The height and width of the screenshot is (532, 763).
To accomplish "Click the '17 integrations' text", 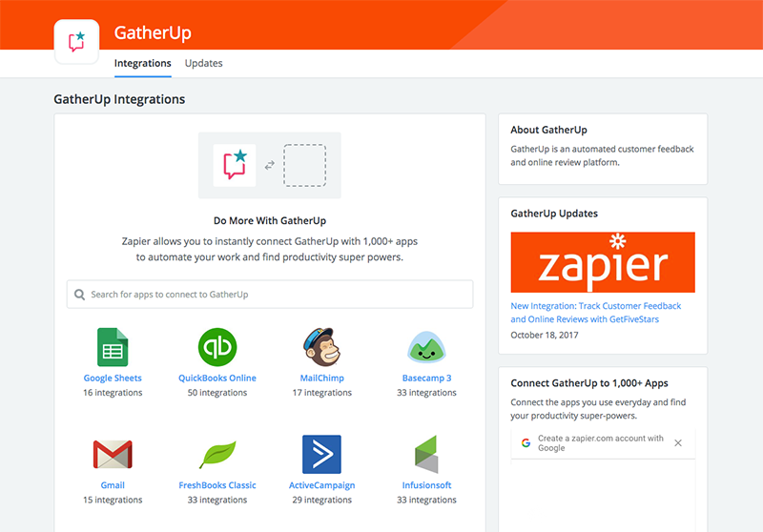I will click(x=321, y=393).
